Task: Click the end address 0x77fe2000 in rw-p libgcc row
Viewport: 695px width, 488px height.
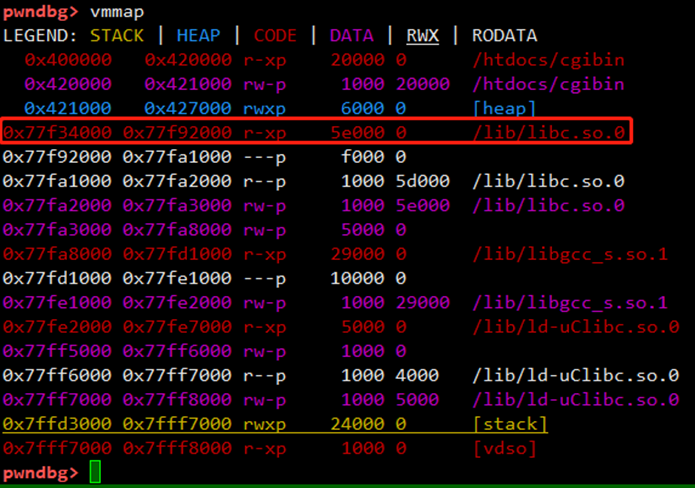Action: tap(177, 303)
